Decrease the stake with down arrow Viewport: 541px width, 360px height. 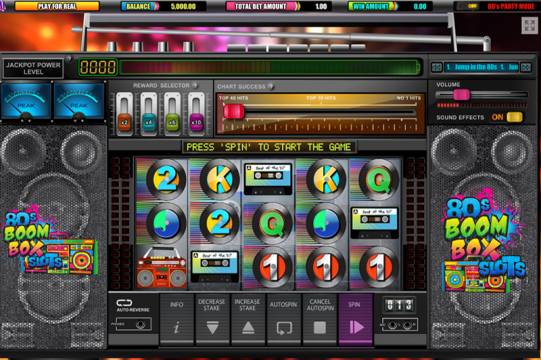point(212,319)
